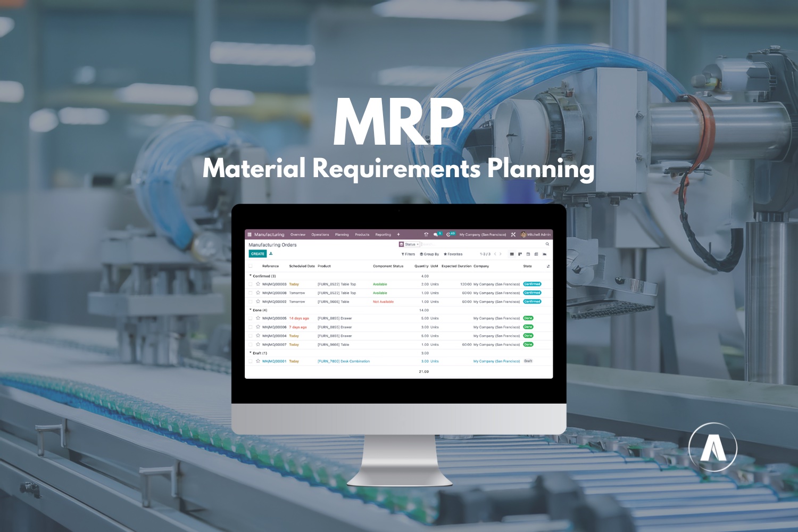Screen dimensions: 798x532
Task: Tick the checkbox for WH/MO/00003
Action: [x=251, y=284]
